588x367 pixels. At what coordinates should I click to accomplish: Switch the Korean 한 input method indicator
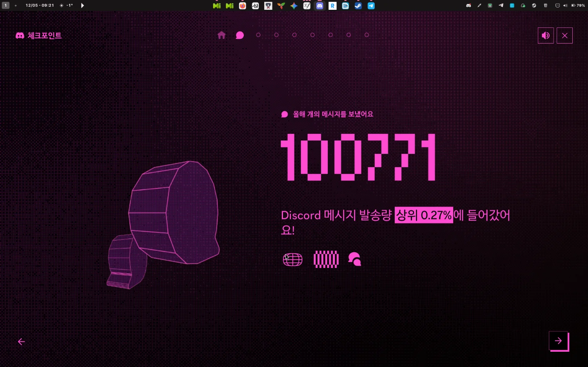pyautogui.click(x=545, y=5)
